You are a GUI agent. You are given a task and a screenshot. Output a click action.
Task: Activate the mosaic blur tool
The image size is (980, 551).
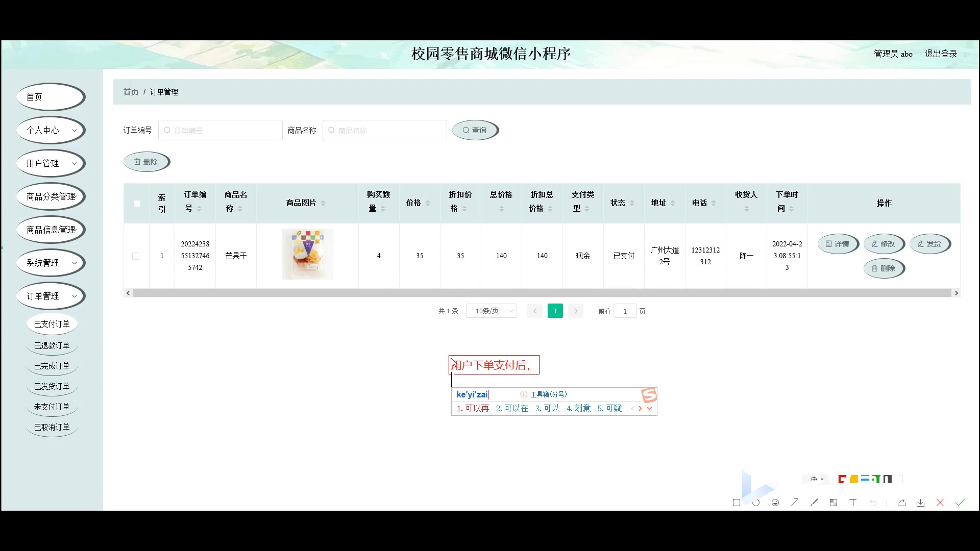(834, 503)
